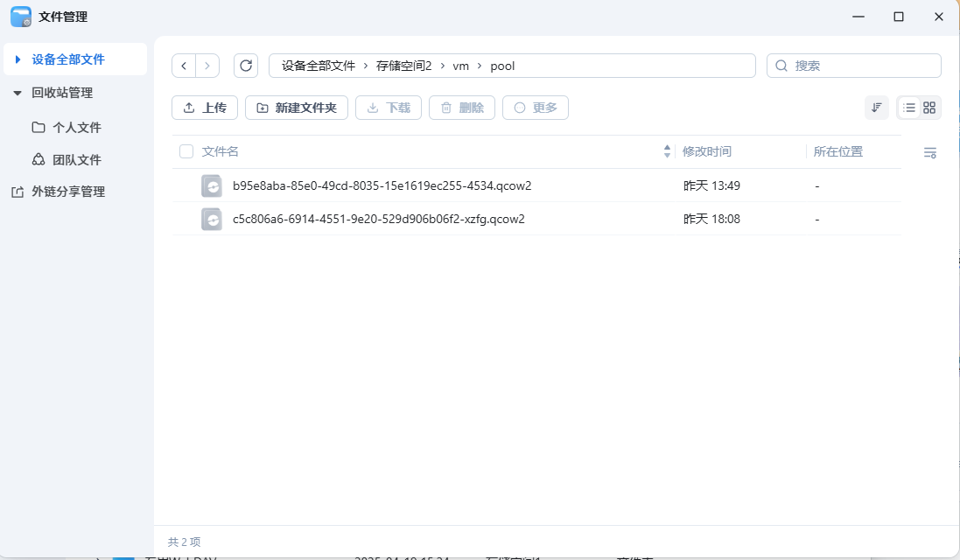Expand the 设备全部文件 tree arrow
This screenshot has width=960, height=560.
(x=18, y=59)
